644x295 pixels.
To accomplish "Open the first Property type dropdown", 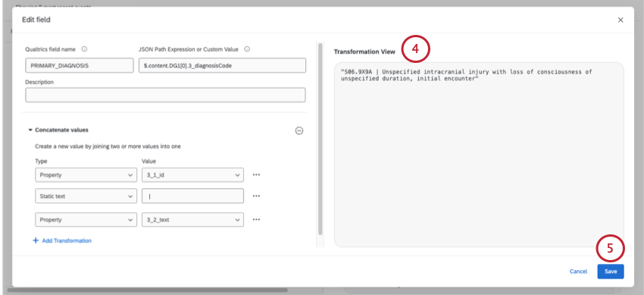I will (x=86, y=174).
